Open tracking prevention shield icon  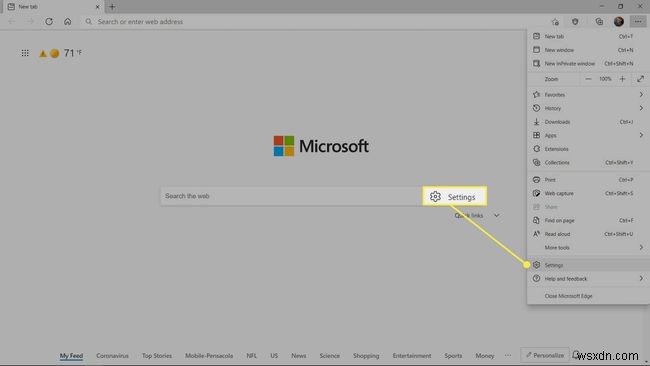pyautogui.click(x=575, y=22)
